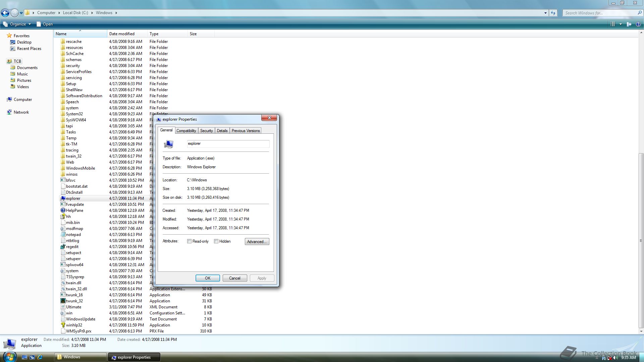Click the explorer file name field
Viewport: 644px width, 362px height.
click(228, 144)
